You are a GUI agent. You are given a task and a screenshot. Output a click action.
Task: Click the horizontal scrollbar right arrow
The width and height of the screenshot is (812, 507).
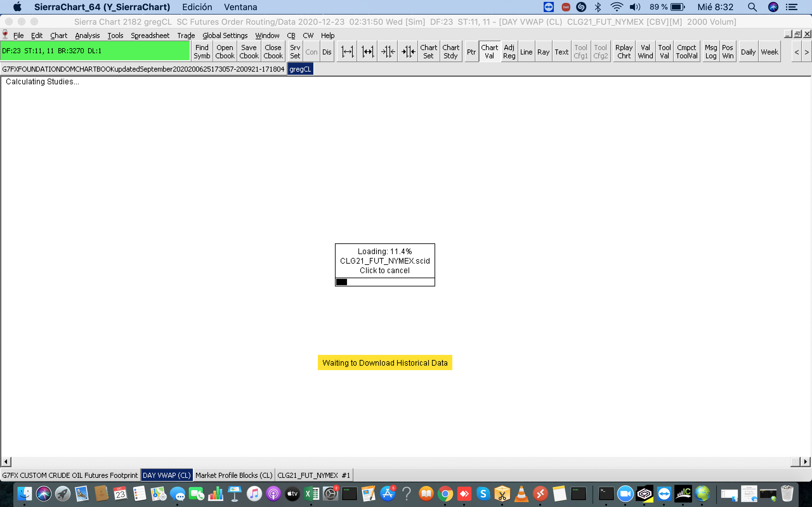coord(805,462)
